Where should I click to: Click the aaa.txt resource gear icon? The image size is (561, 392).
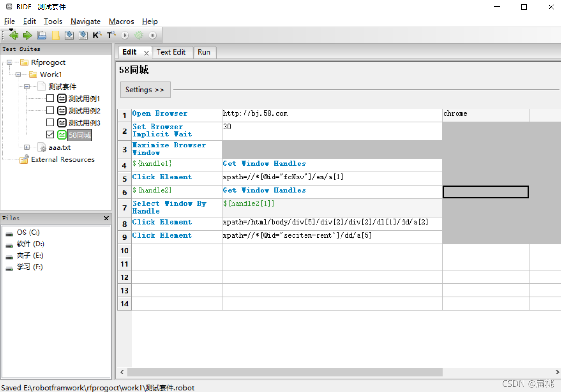point(42,147)
